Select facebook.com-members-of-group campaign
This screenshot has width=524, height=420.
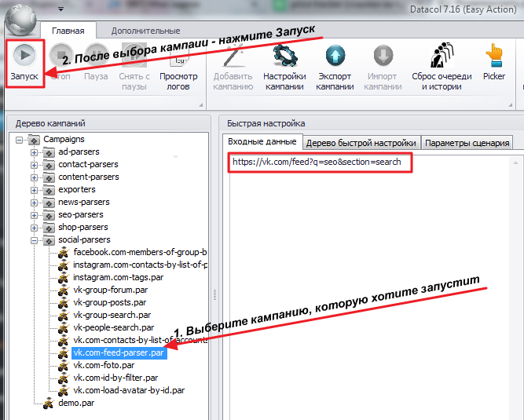coord(140,252)
